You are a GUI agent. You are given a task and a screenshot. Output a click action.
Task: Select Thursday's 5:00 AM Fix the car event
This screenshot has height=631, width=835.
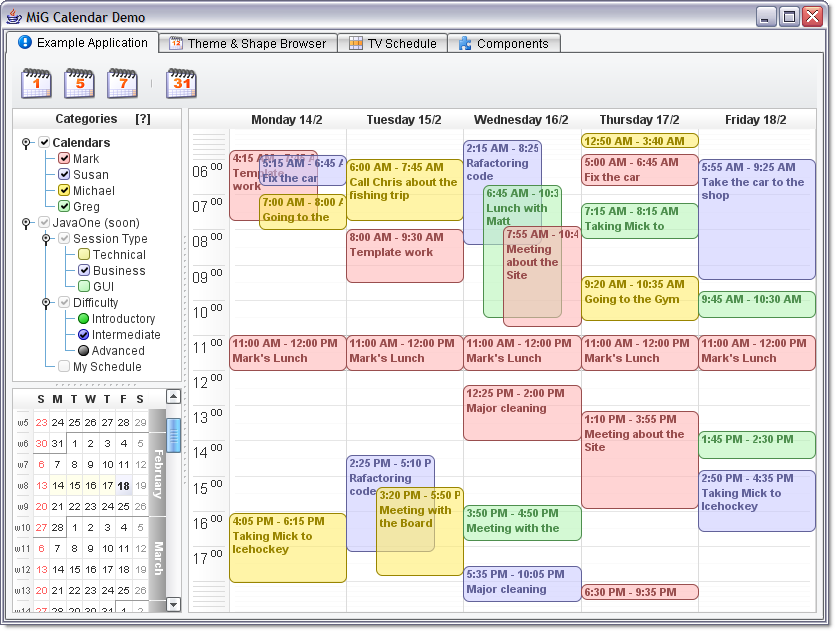coord(640,170)
